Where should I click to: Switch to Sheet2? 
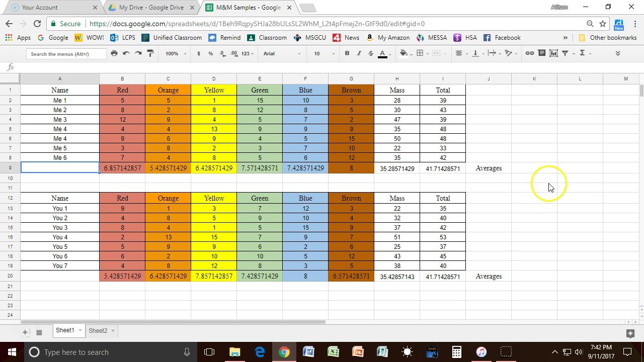pyautogui.click(x=99, y=330)
